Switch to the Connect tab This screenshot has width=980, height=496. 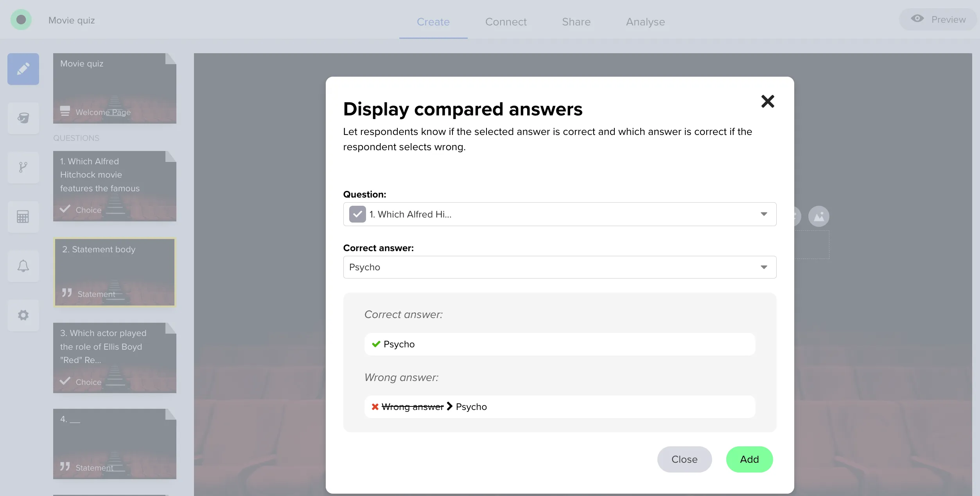point(506,22)
